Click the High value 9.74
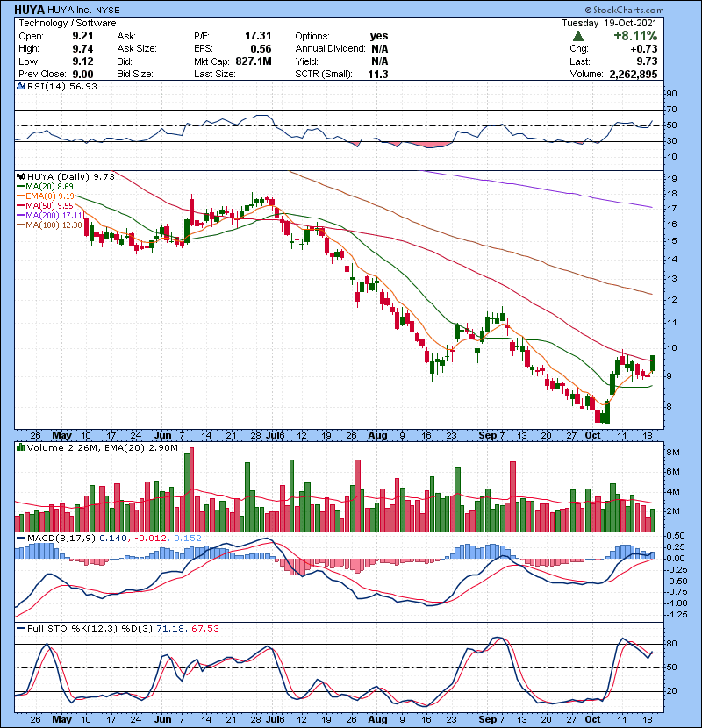Image resolution: width=702 pixels, height=728 pixels. tap(82, 49)
